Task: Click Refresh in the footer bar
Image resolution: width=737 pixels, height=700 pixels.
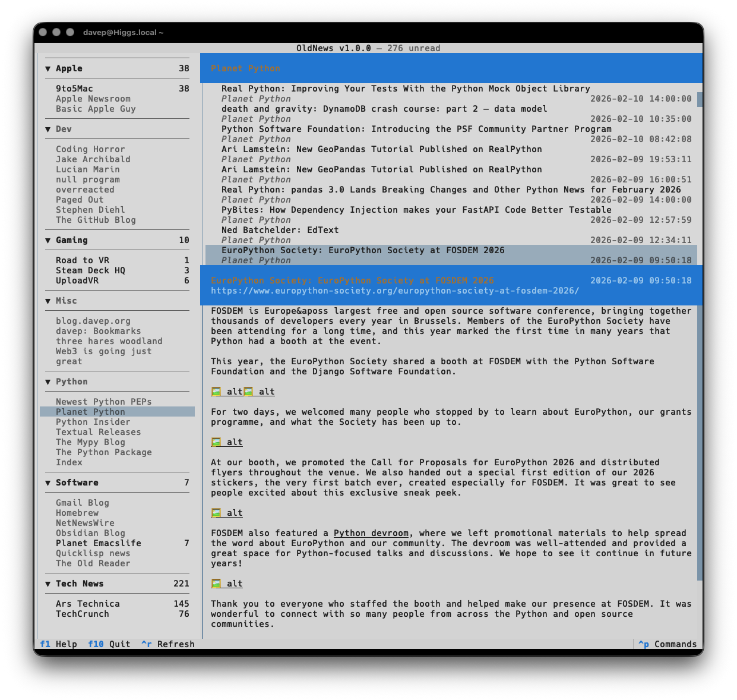Action: (x=168, y=644)
